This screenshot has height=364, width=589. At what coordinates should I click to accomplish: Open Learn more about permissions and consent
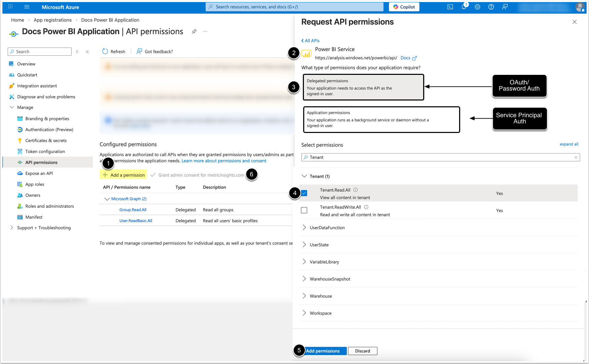[x=224, y=161]
